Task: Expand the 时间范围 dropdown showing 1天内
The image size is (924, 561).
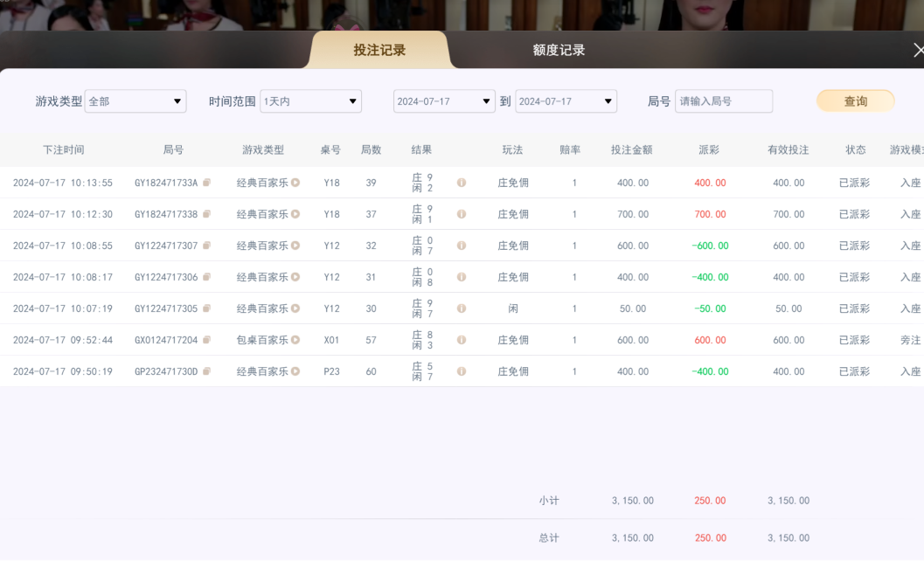Action: pos(310,100)
